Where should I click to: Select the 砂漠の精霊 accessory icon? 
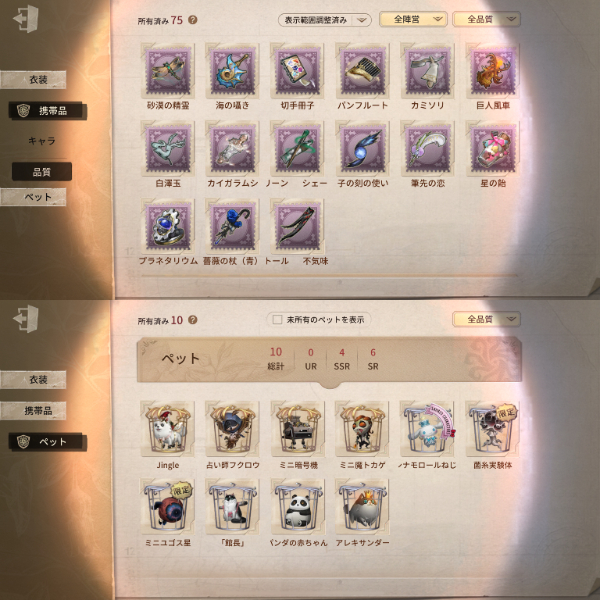[168, 71]
